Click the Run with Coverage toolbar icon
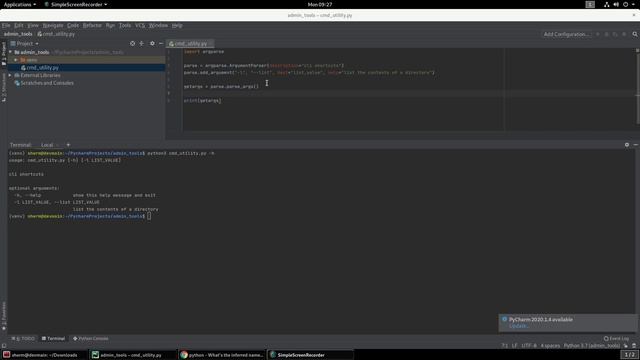This screenshot has height=360, width=640. (615, 34)
